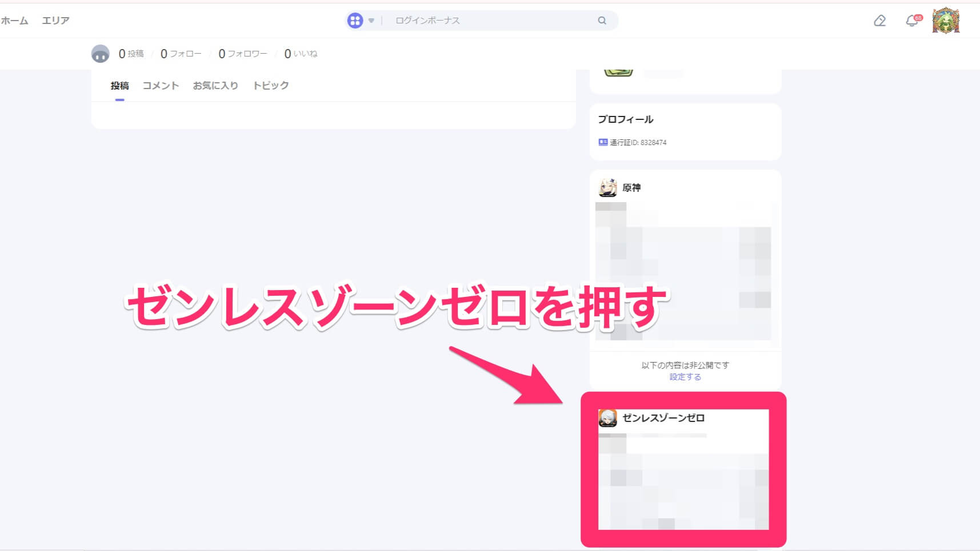Image resolution: width=980 pixels, height=551 pixels.
Task: Click the default gray profile avatar near stats
Action: pyautogui.click(x=101, y=53)
